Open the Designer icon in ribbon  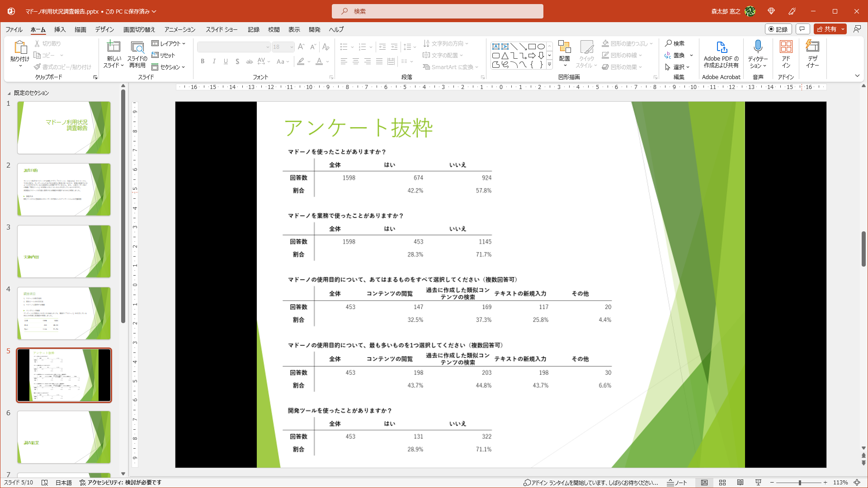(x=812, y=47)
